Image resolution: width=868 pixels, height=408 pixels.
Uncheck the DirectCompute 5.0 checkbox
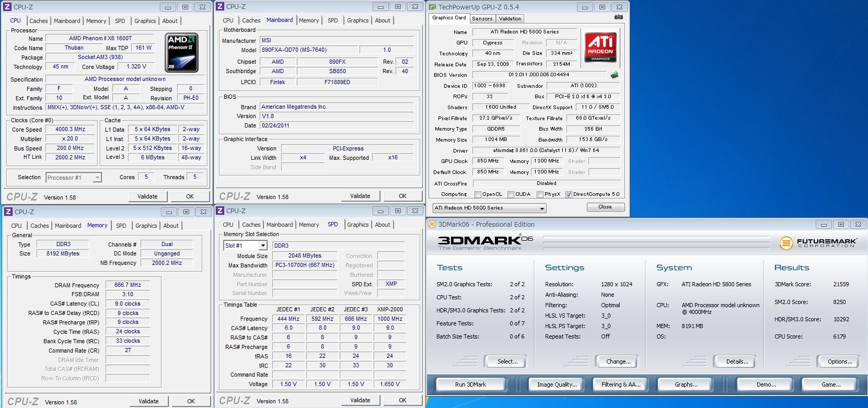click(569, 194)
